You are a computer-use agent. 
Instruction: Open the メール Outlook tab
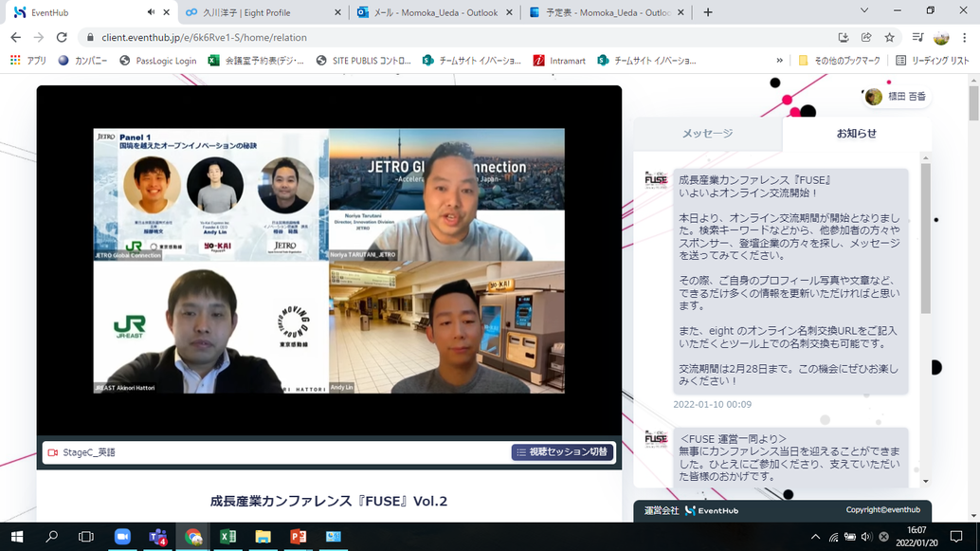point(436,12)
